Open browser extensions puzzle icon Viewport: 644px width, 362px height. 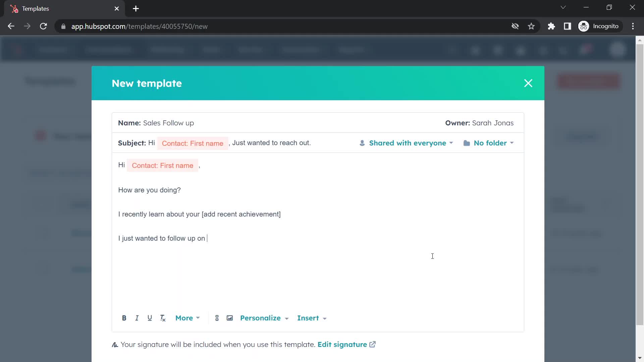point(551,26)
